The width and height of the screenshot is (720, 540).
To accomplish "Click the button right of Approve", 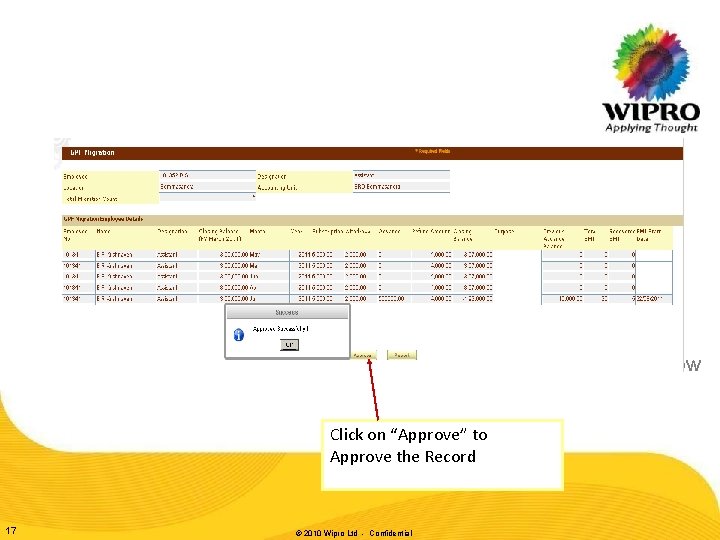I will click(x=402, y=355).
